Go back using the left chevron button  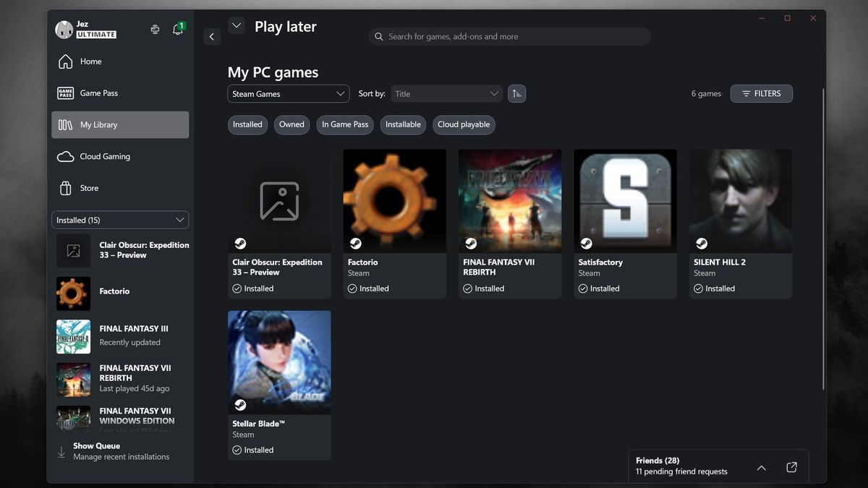tap(212, 37)
